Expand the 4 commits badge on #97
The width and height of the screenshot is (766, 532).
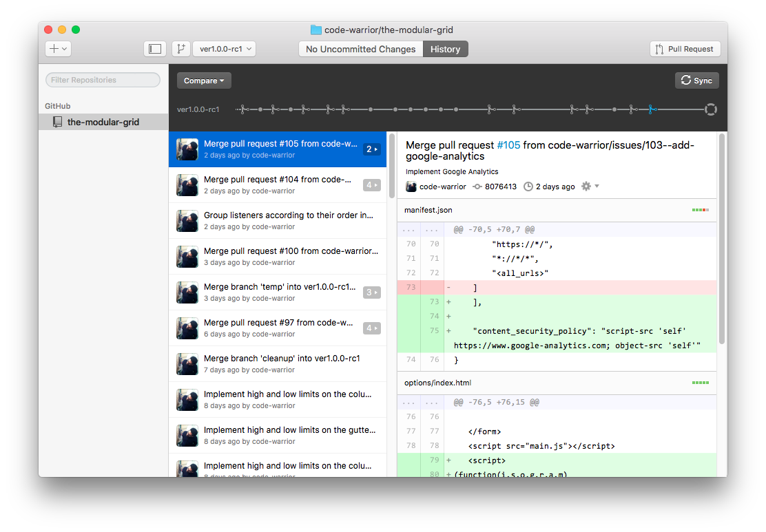coord(372,328)
